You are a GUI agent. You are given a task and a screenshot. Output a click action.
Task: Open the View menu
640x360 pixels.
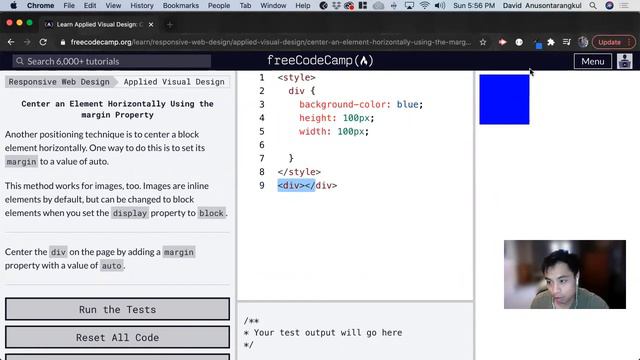click(113, 5)
